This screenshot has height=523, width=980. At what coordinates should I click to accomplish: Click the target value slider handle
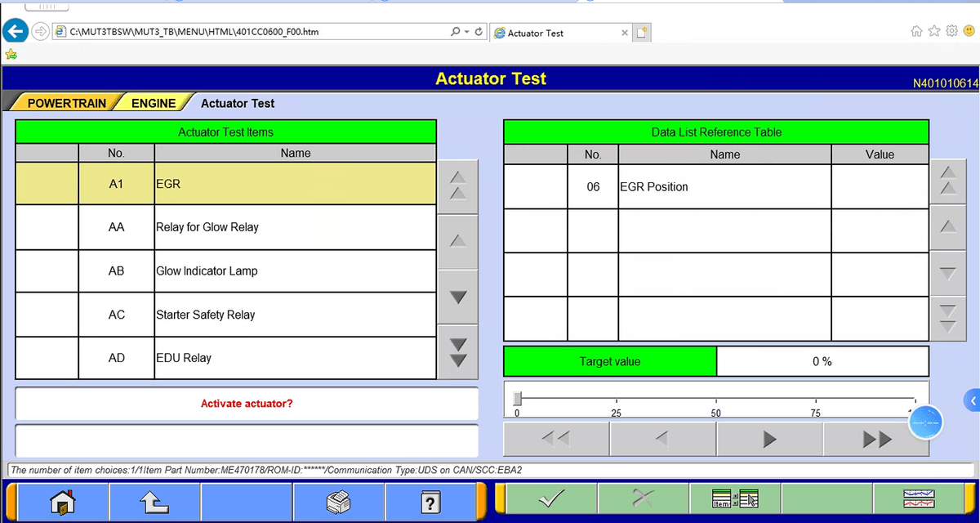[517, 398]
